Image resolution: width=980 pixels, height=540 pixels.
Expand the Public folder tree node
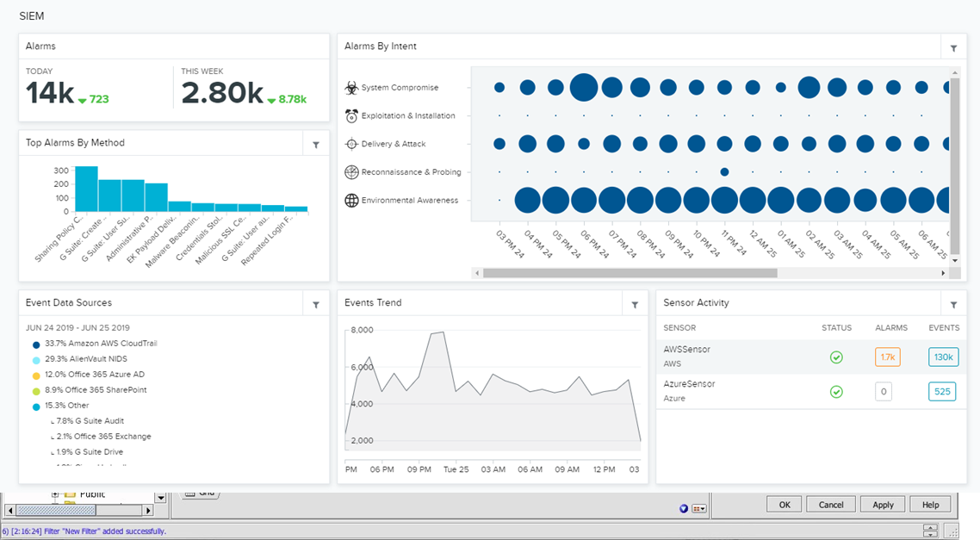(x=55, y=494)
